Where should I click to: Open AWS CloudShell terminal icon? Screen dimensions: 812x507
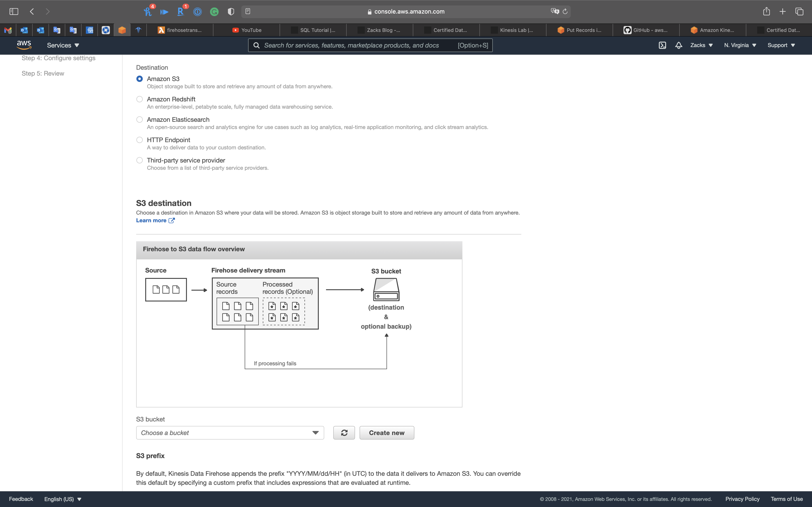[662, 45]
